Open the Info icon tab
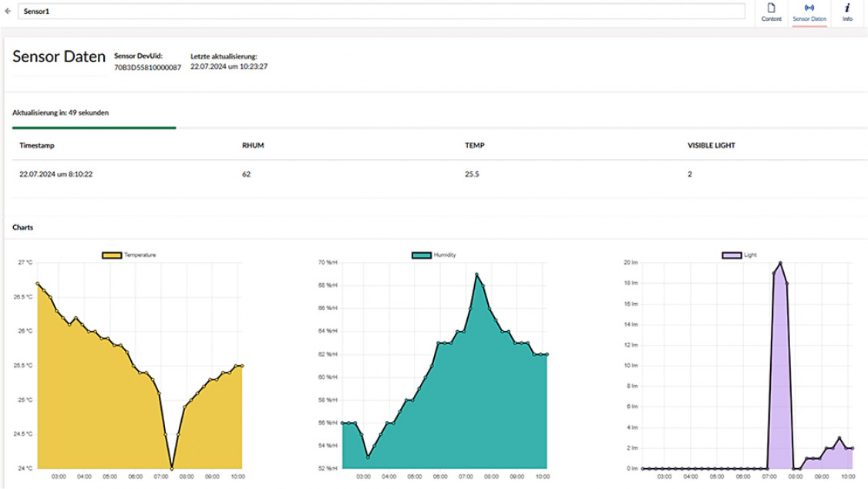Screen dimensions: 868x489 pyautogui.click(x=847, y=12)
